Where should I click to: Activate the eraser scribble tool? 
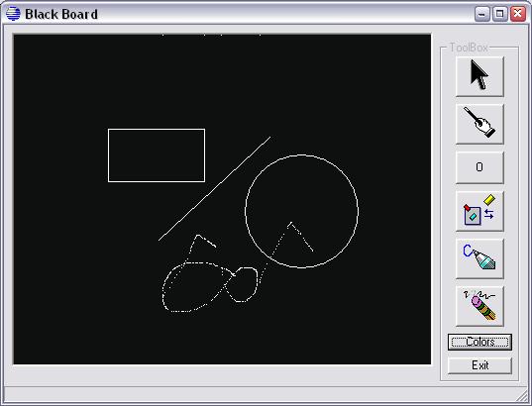coord(479,306)
